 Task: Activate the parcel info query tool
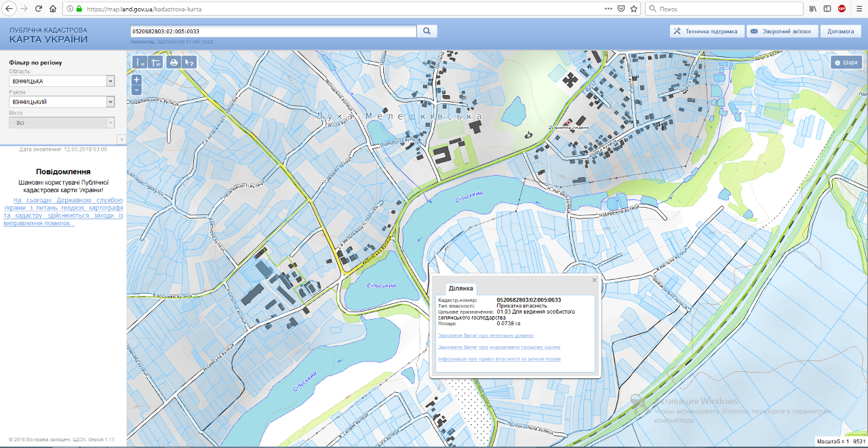190,62
